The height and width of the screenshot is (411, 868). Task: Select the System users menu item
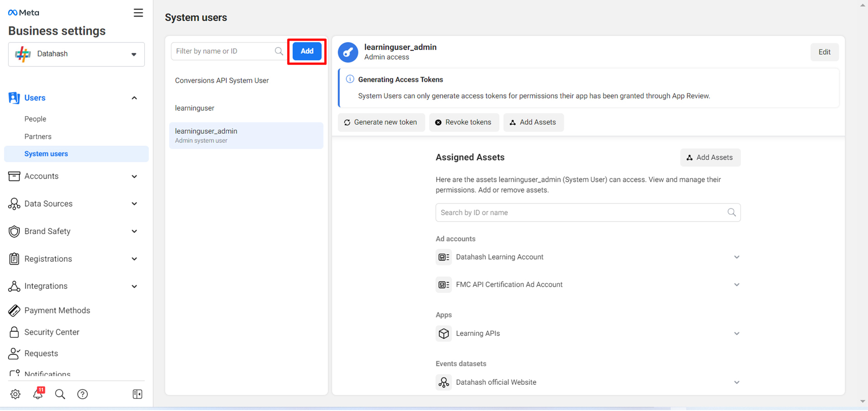[76, 154]
